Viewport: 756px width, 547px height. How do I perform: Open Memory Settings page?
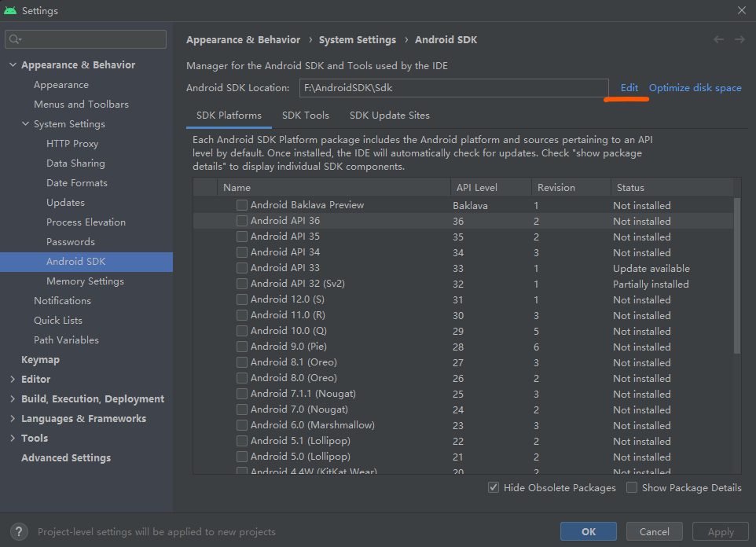click(x=85, y=281)
